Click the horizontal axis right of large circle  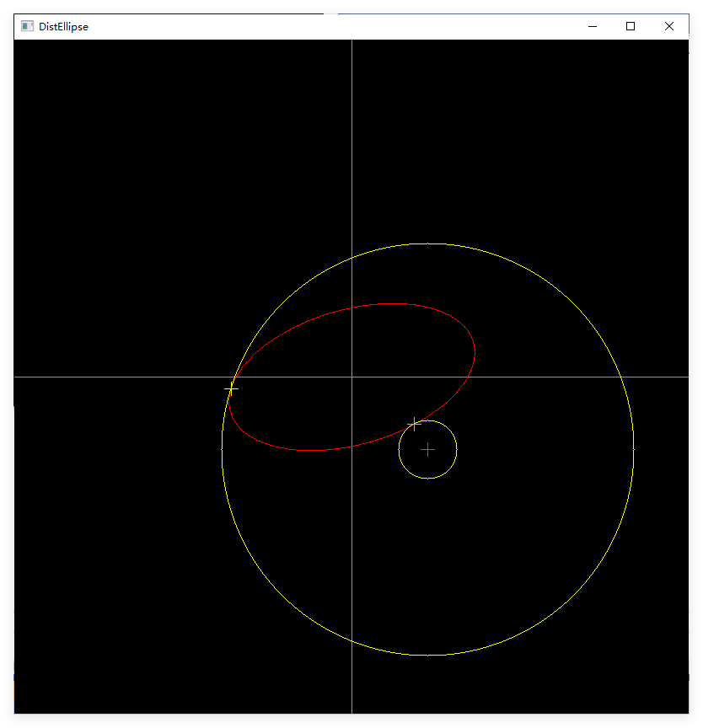click(x=662, y=377)
